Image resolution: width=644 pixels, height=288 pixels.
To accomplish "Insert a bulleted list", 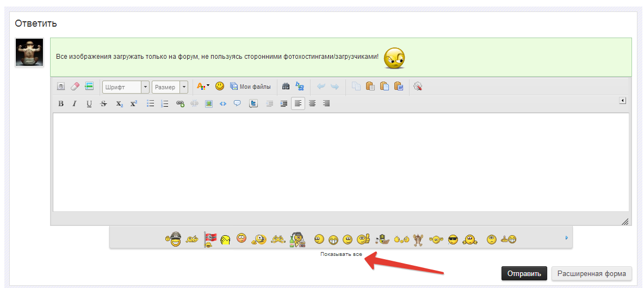I will (150, 103).
